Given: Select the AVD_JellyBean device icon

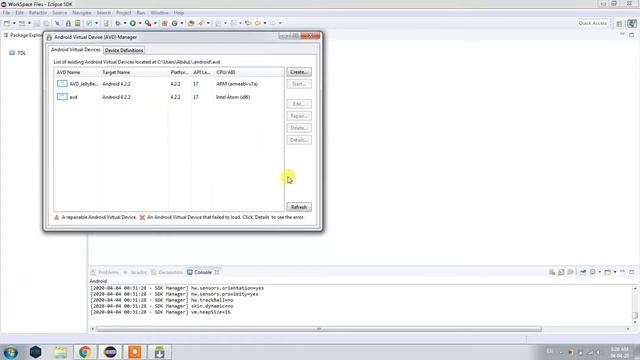Looking at the screenshot, I should click(62, 84).
